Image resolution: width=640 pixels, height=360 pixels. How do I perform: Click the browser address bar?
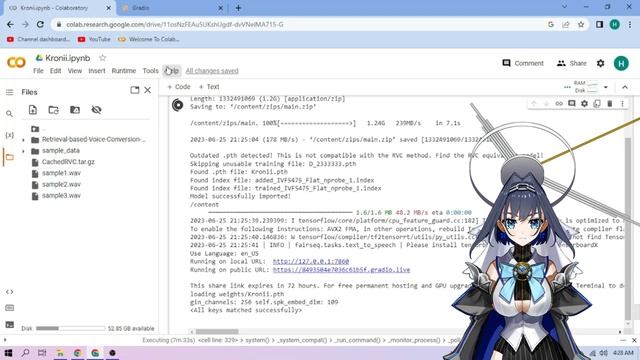point(302,24)
